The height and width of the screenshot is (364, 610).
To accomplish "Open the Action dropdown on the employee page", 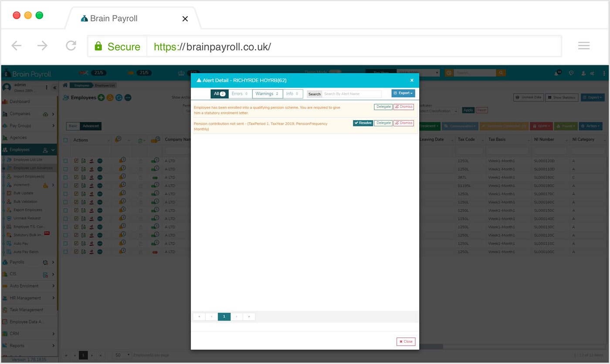I will (x=590, y=126).
